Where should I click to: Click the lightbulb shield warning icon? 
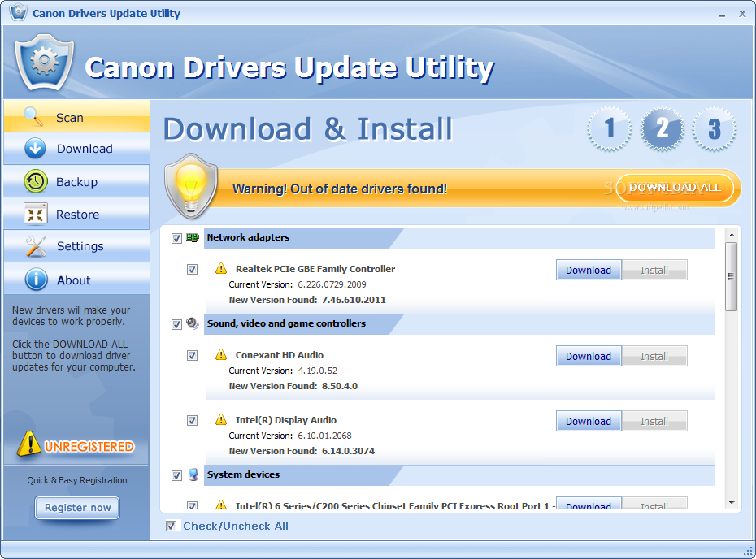click(x=191, y=186)
